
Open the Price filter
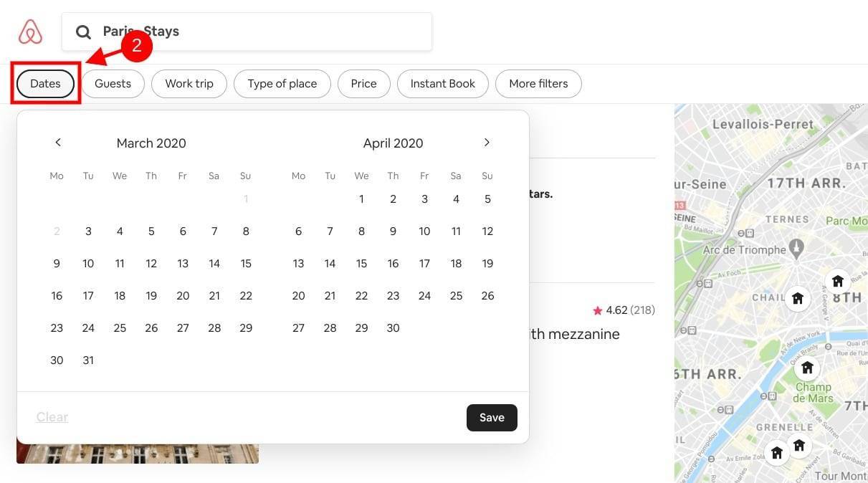[x=363, y=83]
